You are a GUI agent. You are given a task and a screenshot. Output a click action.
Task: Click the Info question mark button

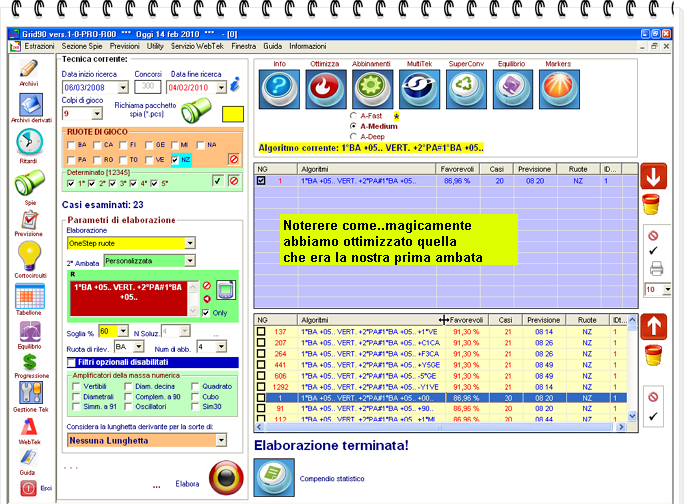point(279,89)
